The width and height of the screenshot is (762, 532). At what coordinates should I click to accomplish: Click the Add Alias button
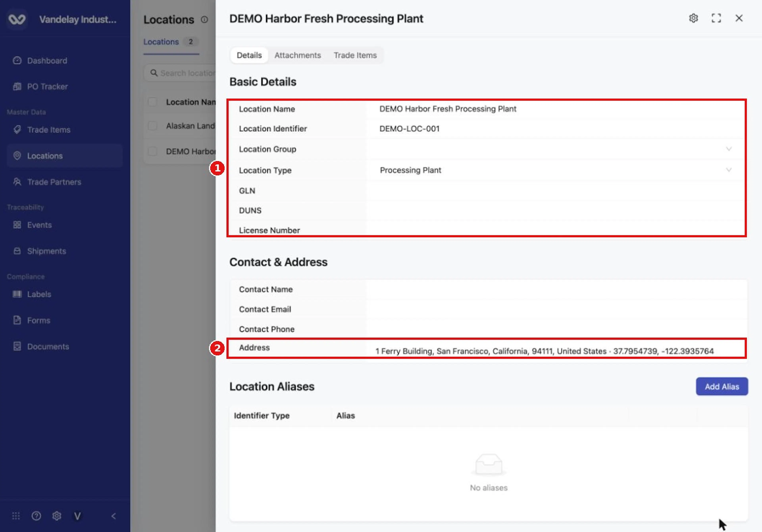coord(722,386)
